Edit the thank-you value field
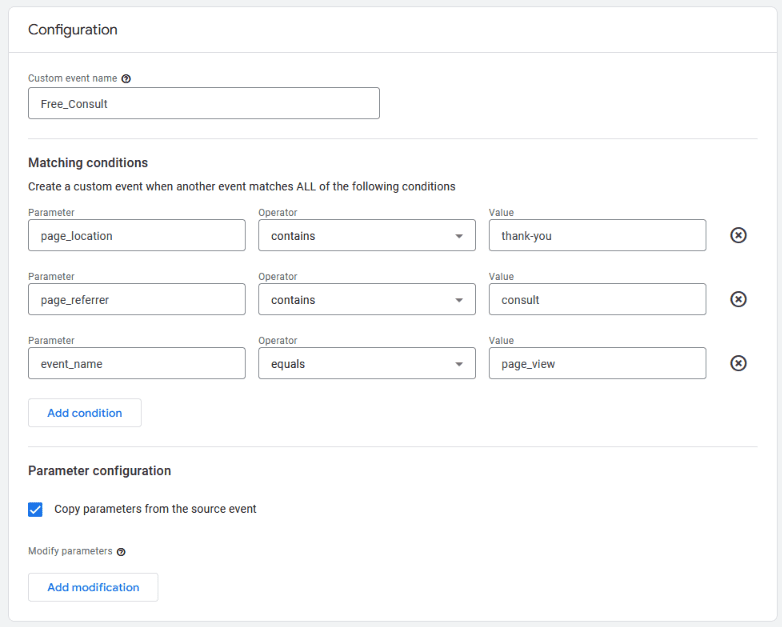 [597, 235]
